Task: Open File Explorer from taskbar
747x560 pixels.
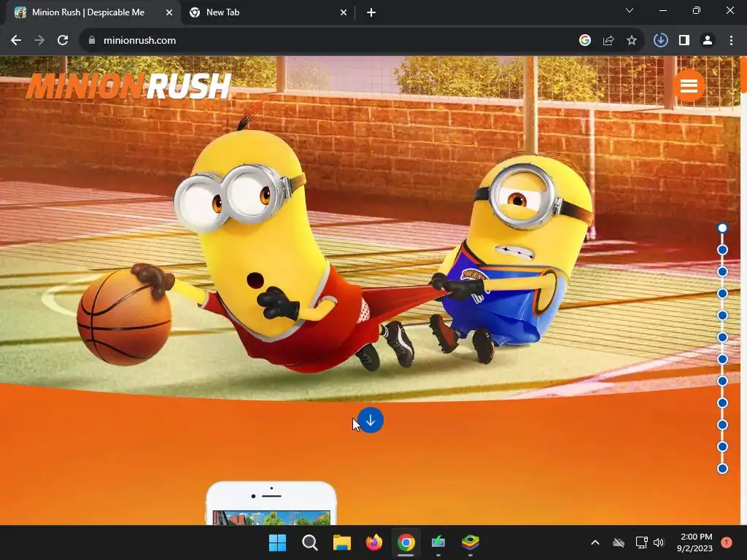Action: pyautogui.click(x=342, y=542)
